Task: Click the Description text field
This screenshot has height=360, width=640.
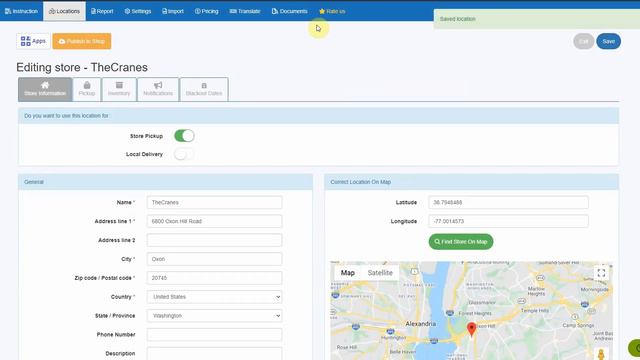Action: click(214, 353)
